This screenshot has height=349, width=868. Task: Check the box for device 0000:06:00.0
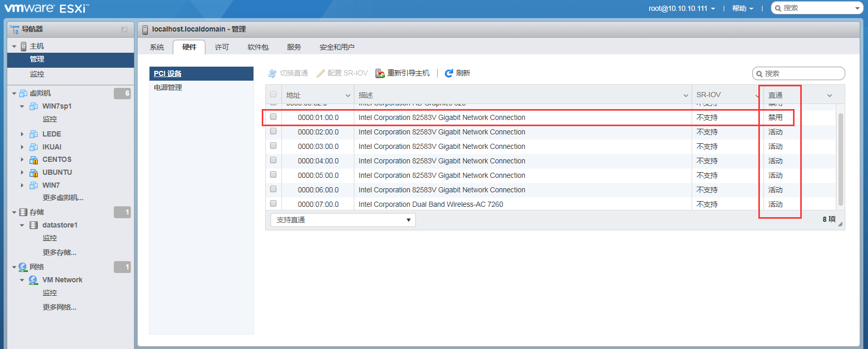(273, 189)
